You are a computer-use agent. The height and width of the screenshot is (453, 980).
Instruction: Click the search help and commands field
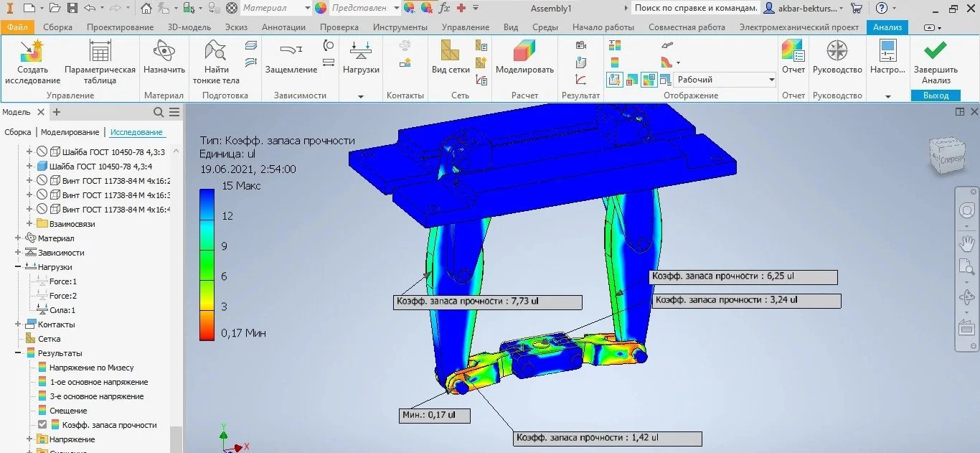click(x=695, y=8)
